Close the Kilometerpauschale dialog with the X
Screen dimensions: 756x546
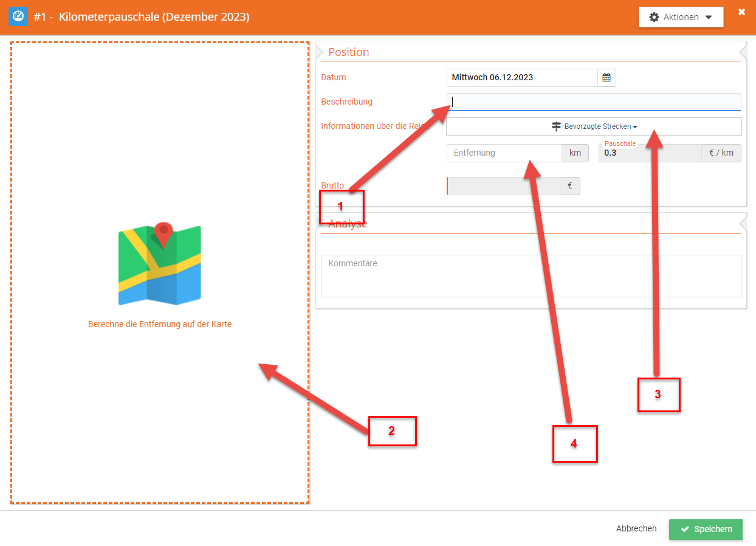click(x=741, y=12)
